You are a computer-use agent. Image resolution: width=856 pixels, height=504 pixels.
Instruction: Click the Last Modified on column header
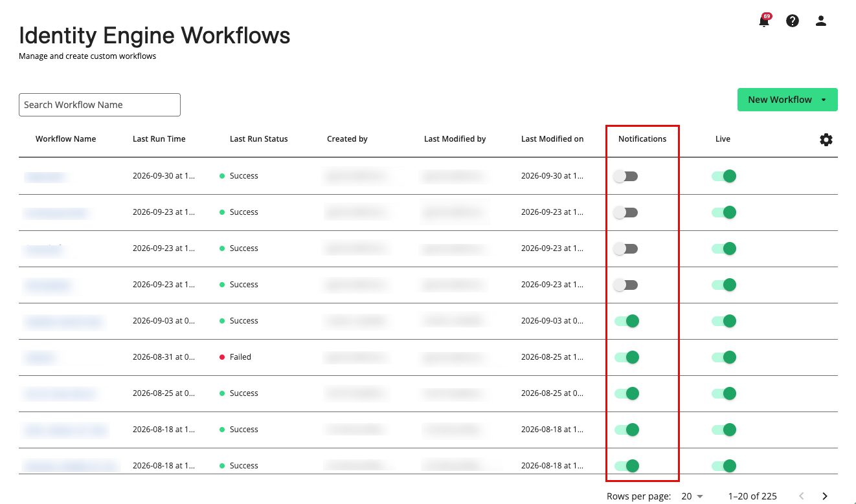[x=552, y=139]
